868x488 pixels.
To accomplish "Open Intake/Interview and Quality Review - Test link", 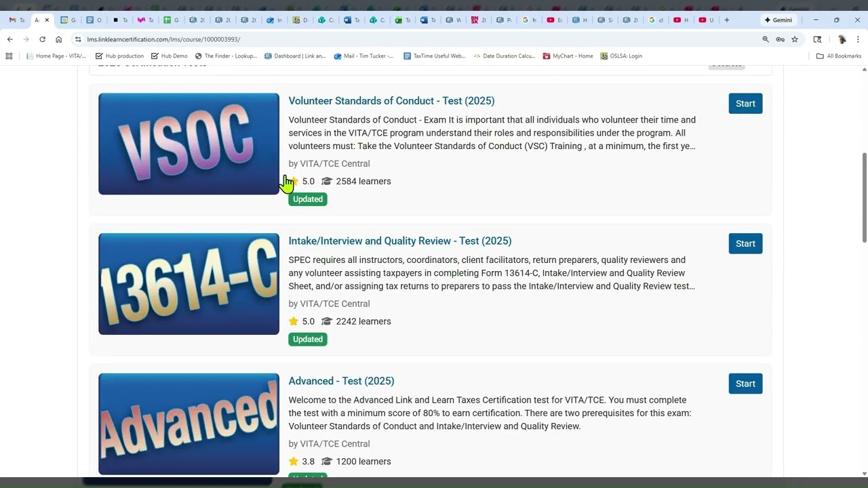I will pyautogui.click(x=400, y=241).
